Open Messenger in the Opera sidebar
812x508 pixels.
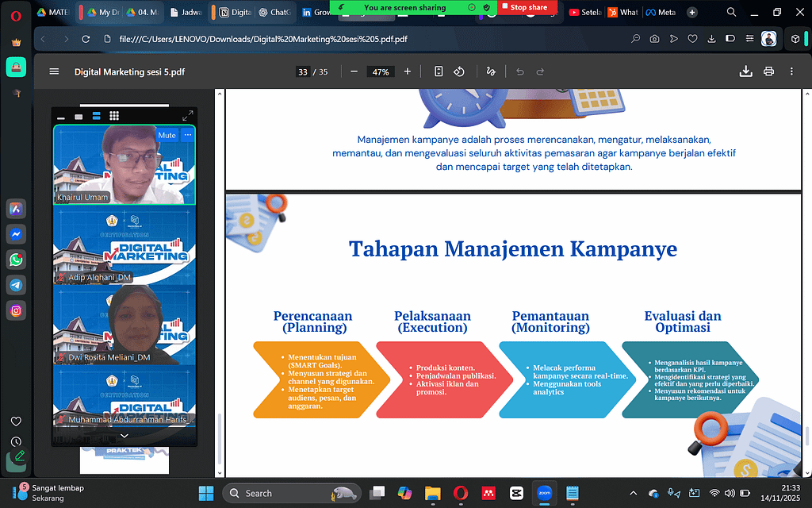16,234
